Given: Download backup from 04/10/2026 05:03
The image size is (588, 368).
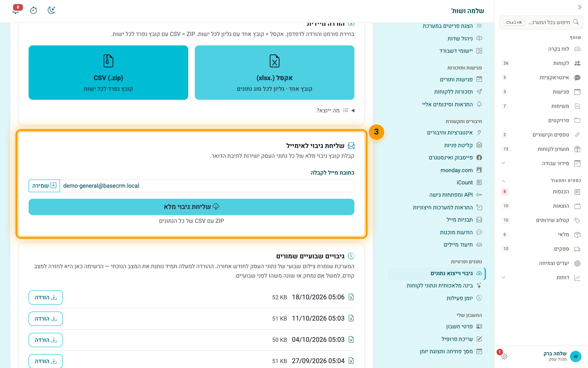Looking at the screenshot, I should (x=46, y=340).
